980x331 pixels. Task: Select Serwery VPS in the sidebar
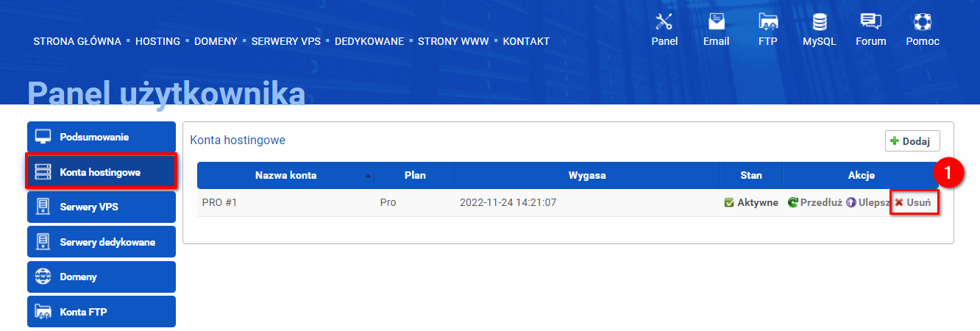(102, 207)
